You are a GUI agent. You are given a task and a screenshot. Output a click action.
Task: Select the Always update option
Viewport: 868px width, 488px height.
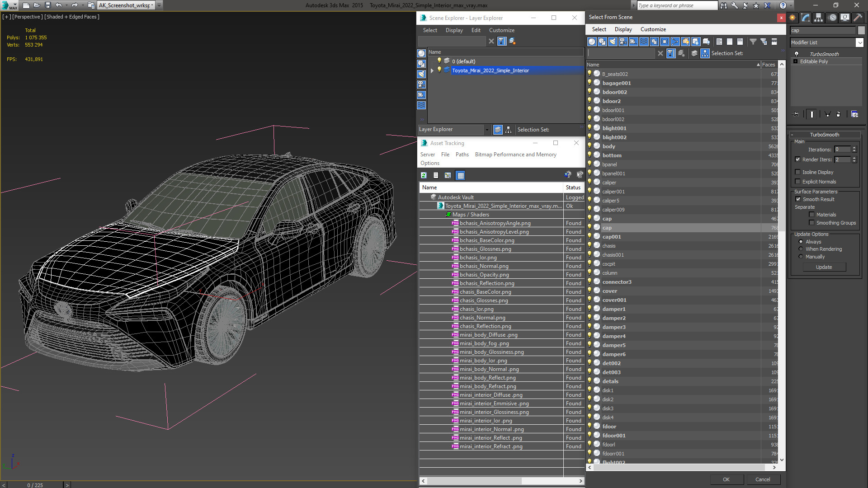coord(801,242)
